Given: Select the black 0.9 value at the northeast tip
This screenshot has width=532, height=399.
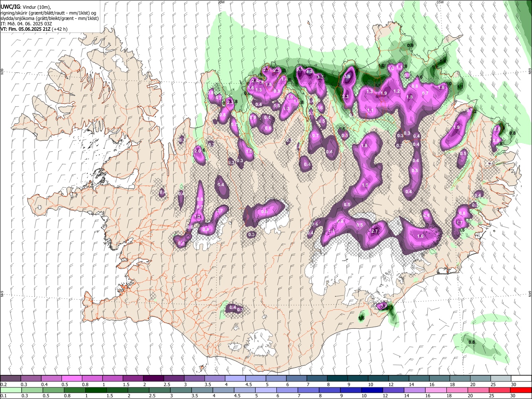Looking at the screenshot, I should (x=410, y=45).
